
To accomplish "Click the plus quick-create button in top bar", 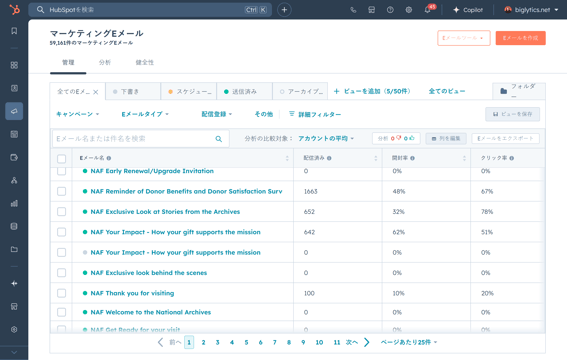I will point(284,10).
